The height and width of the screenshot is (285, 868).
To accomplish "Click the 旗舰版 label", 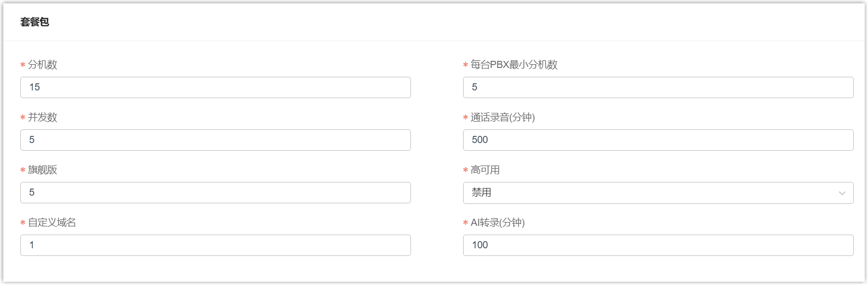I will pyautogui.click(x=43, y=170).
